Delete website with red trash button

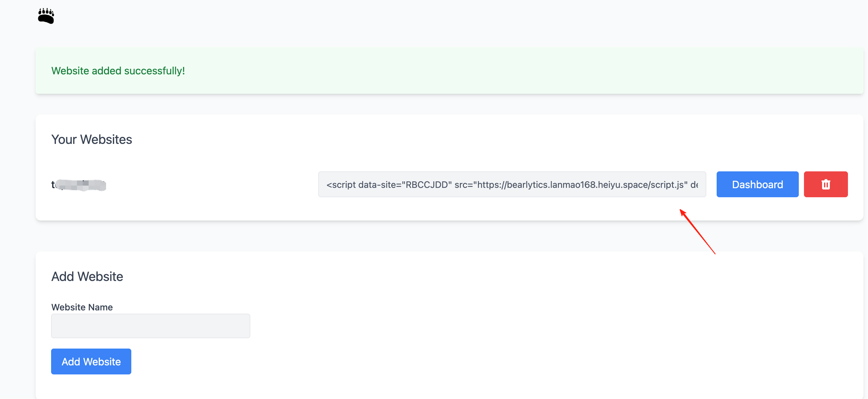point(826,184)
